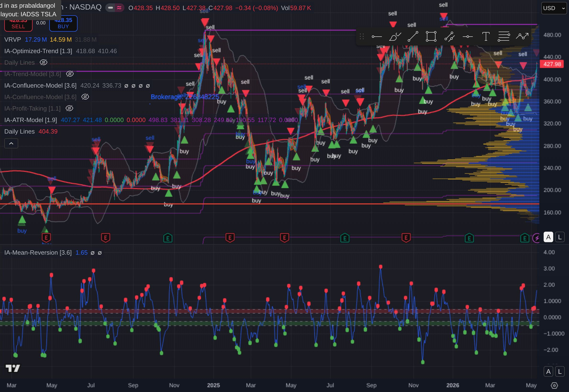569x392 pixels.
Task: Show the hidden IA-Confluence-Model [3.6] indicator
Action: 85,97
